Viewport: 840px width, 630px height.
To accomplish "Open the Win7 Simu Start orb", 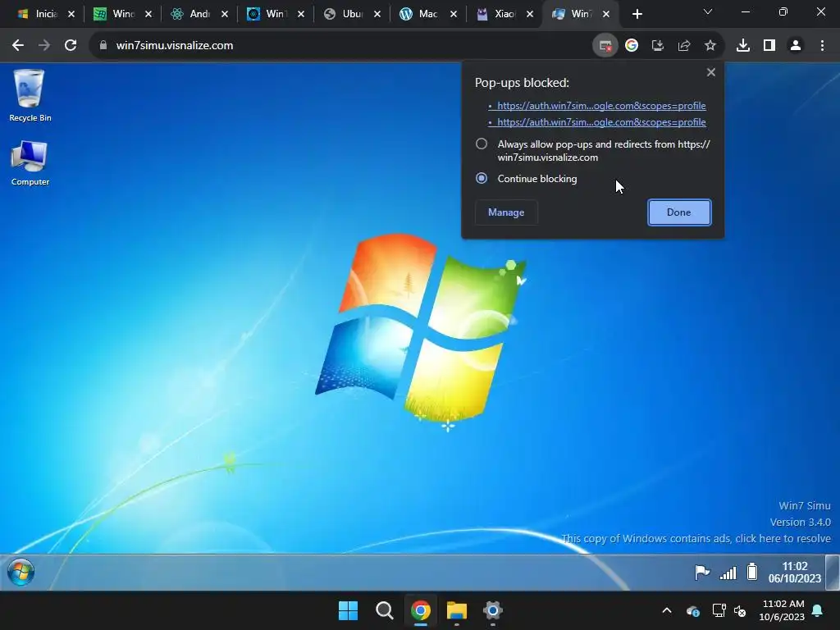I will click(x=21, y=572).
